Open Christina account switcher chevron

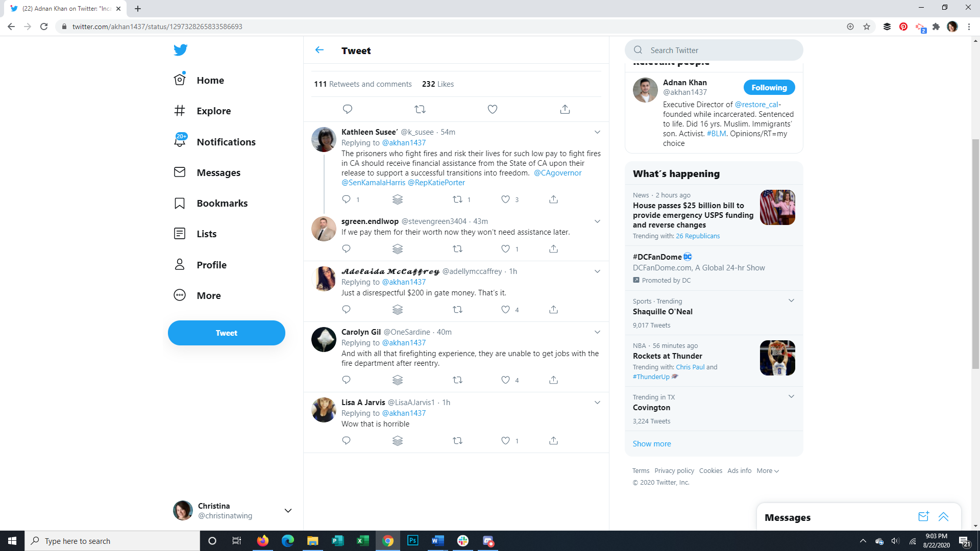coord(288,511)
